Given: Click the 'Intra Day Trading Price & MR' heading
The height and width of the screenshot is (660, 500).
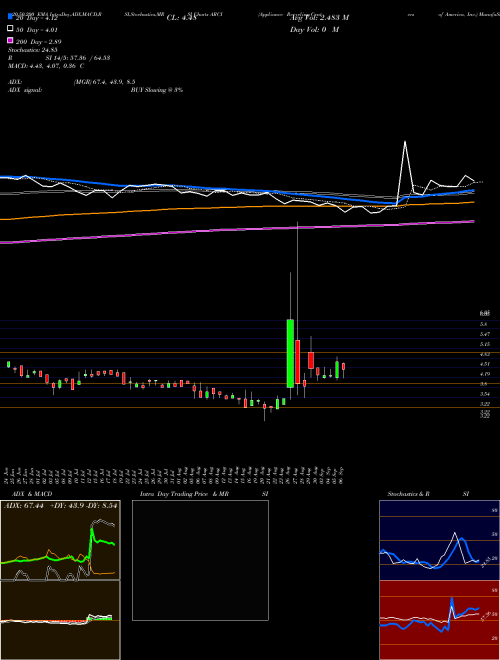Looking at the screenshot, I should (x=185, y=494).
